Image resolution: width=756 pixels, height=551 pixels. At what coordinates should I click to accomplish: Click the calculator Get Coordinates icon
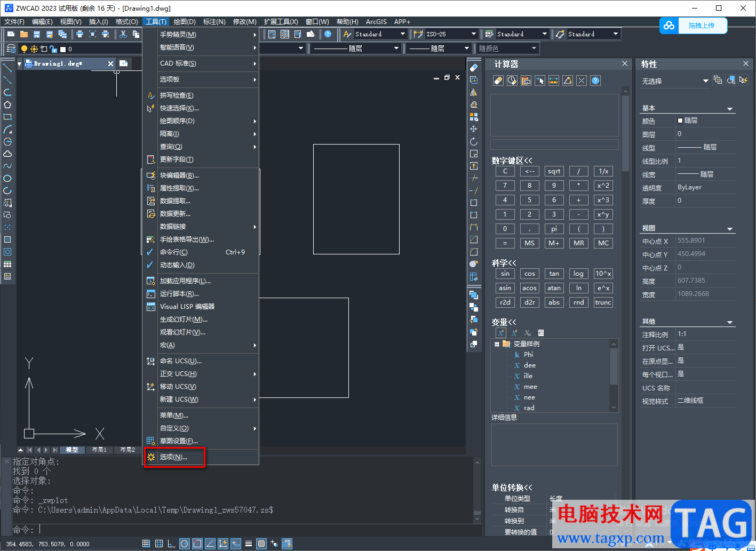point(540,81)
